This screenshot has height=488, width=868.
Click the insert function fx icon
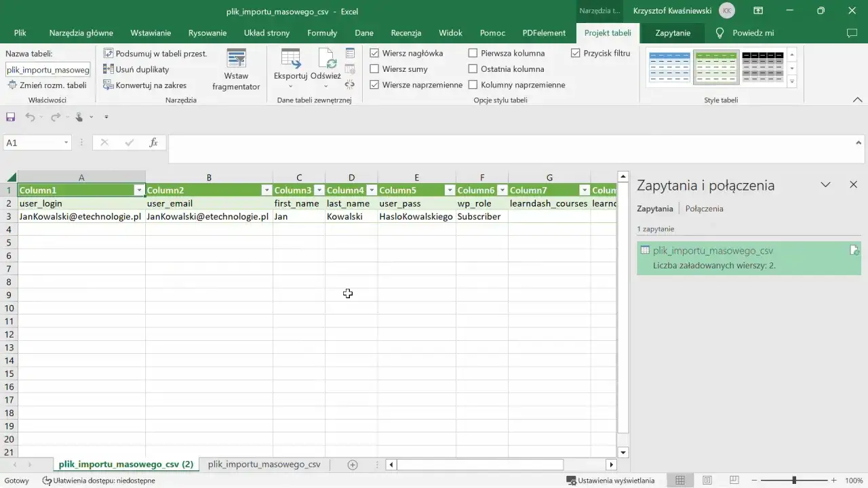click(x=154, y=142)
